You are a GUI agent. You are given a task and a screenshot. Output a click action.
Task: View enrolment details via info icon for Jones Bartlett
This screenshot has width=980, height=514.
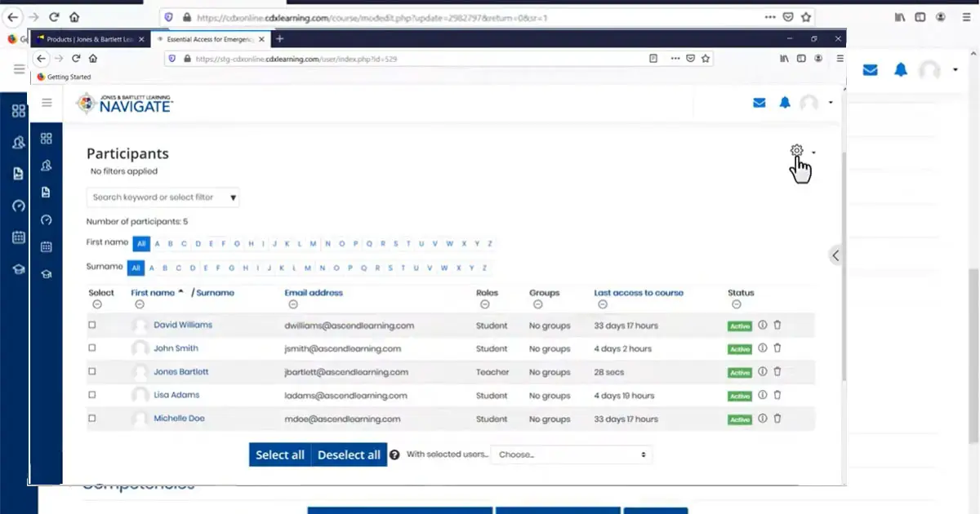pyautogui.click(x=760, y=372)
